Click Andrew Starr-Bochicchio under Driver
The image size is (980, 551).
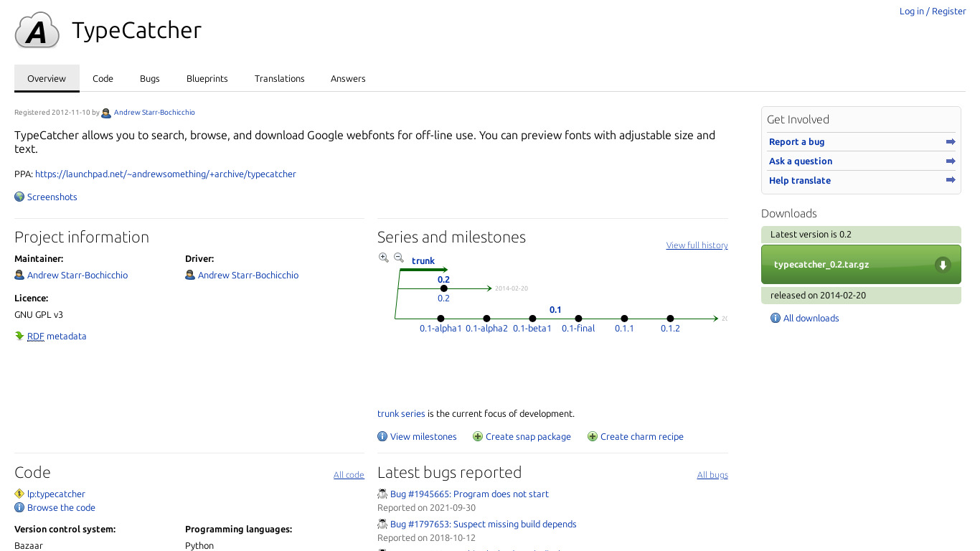click(248, 275)
